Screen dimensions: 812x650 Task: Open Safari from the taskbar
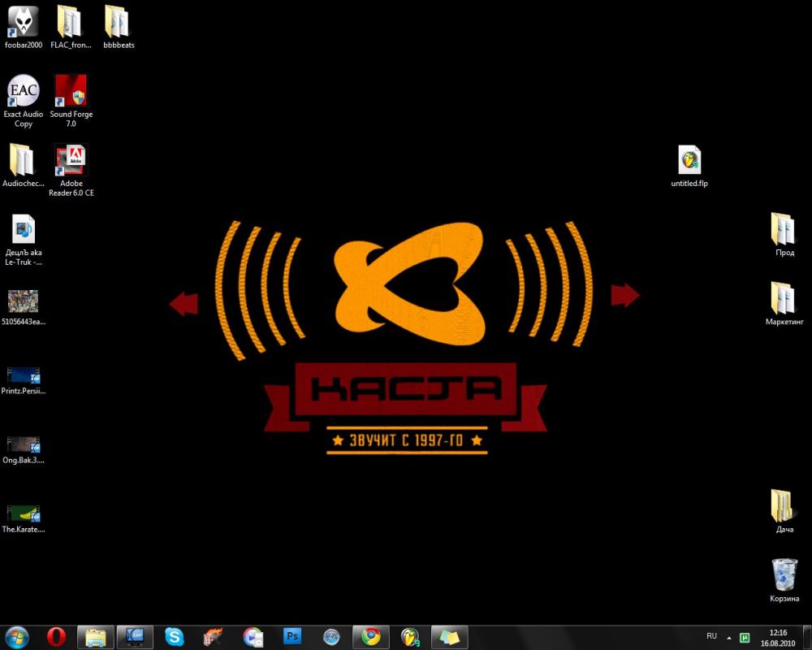click(x=331, y=637)
